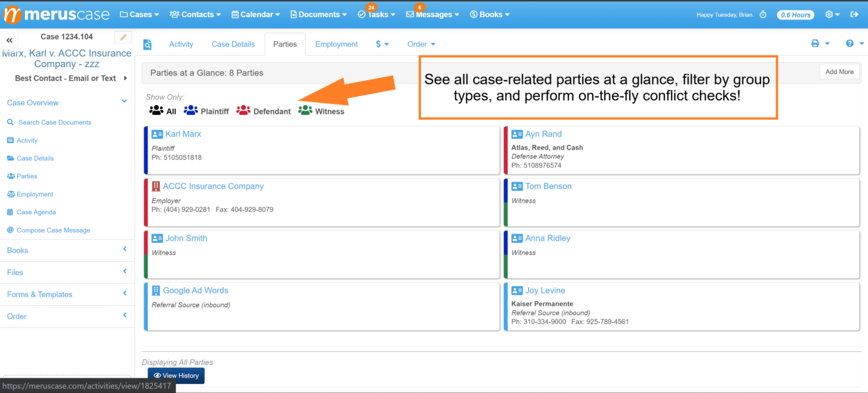Open Compose Case Message in the sidebar
868x393 pixels.
pyautogui.click(x=53, y=230)
